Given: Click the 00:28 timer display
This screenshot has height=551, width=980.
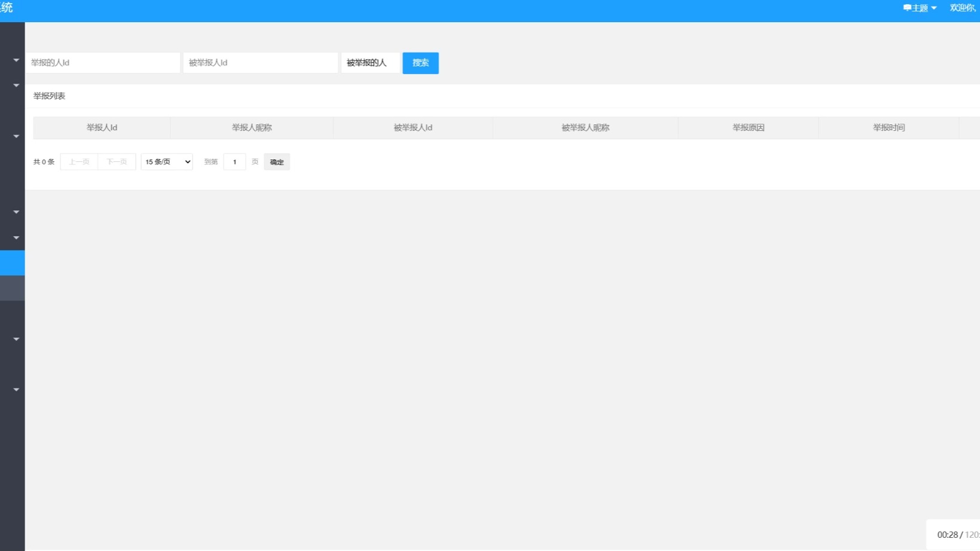Looking at the screenshot, I should pyautogui.click(x=947, y=535).
